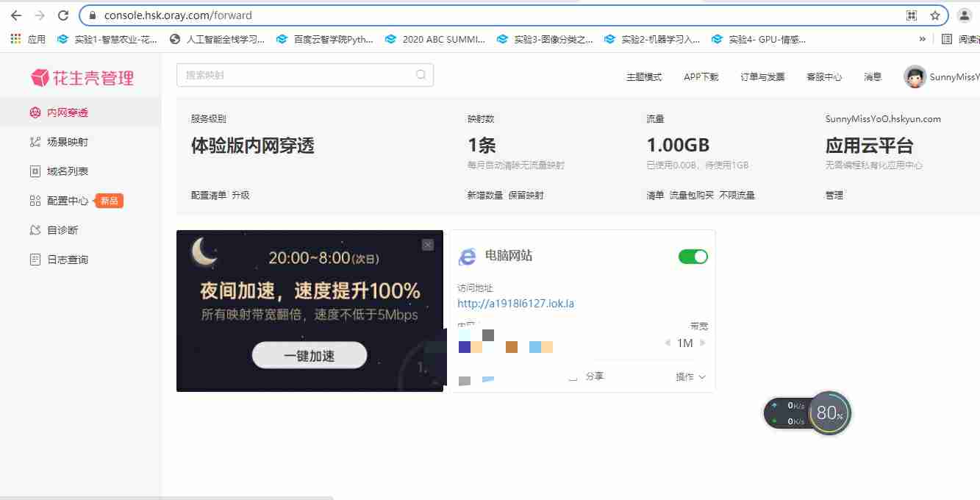Screen dimensions: 980x500
Task: Click the SunnyMissYoO user avatar
Action: pos(915,76)
